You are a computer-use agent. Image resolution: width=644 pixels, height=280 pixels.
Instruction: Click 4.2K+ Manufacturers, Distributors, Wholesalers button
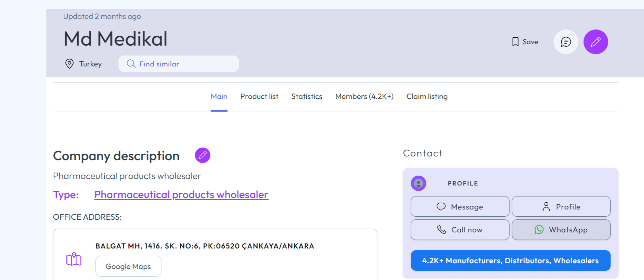(511, 260)
